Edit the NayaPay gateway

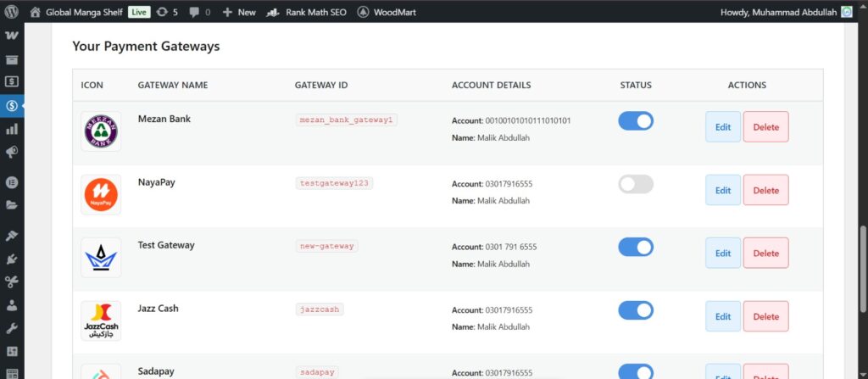[723, 190]
